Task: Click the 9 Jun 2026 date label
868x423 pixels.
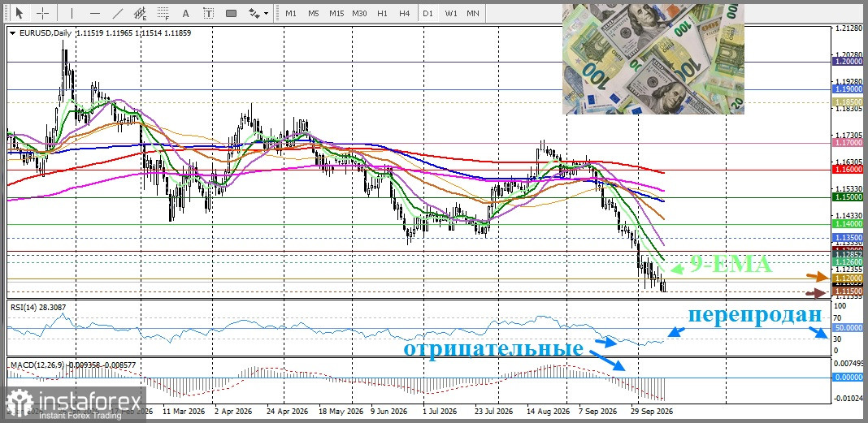Action: [389, 412]
